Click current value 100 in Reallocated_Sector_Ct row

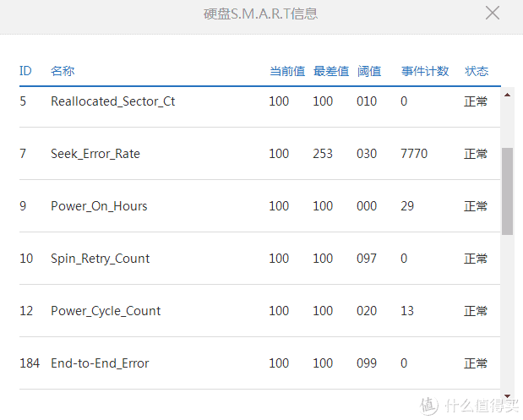tap(279, 101)
